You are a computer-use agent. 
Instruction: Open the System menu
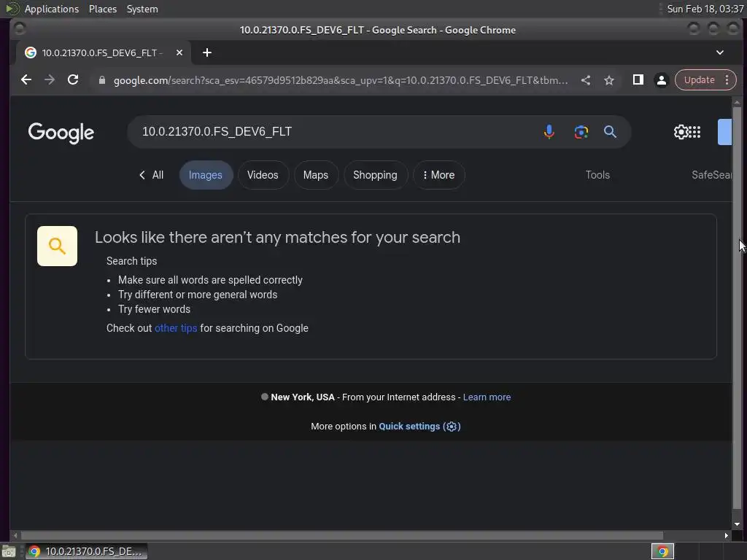142,9
